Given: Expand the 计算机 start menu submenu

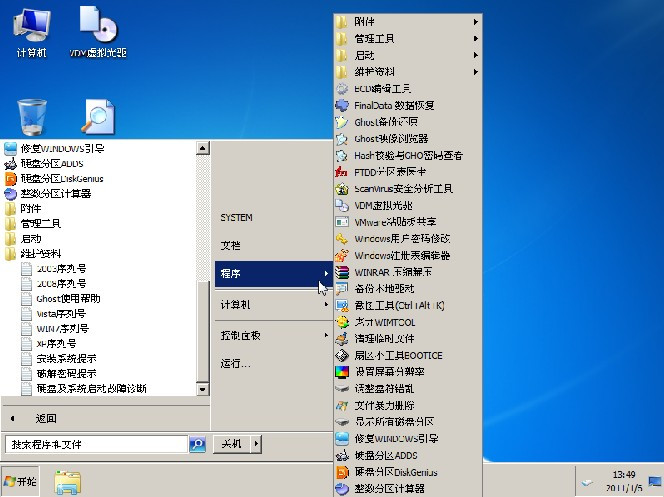Looking at the screenshot, I should coord(273,304).
